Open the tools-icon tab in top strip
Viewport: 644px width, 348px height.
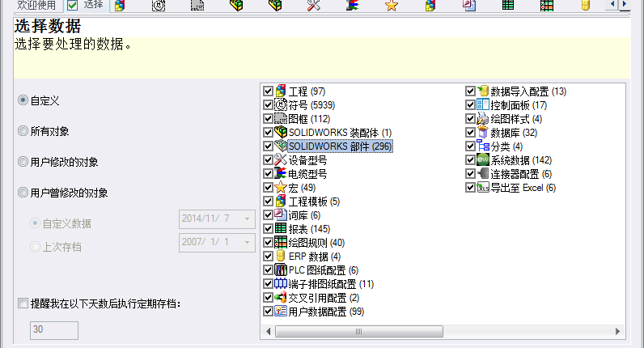(x=314, y=5)
